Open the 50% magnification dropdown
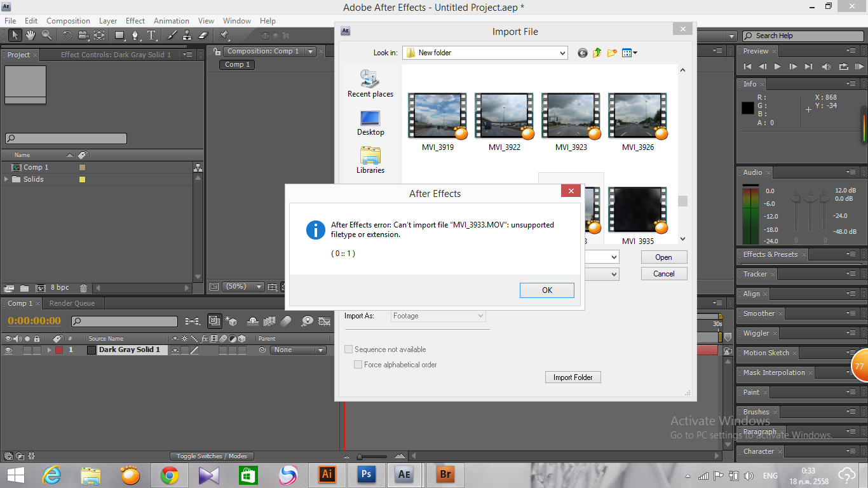Image resolution: width=868 pixels, height=488 pixels. pyautogui.click(x=242, y=287)
